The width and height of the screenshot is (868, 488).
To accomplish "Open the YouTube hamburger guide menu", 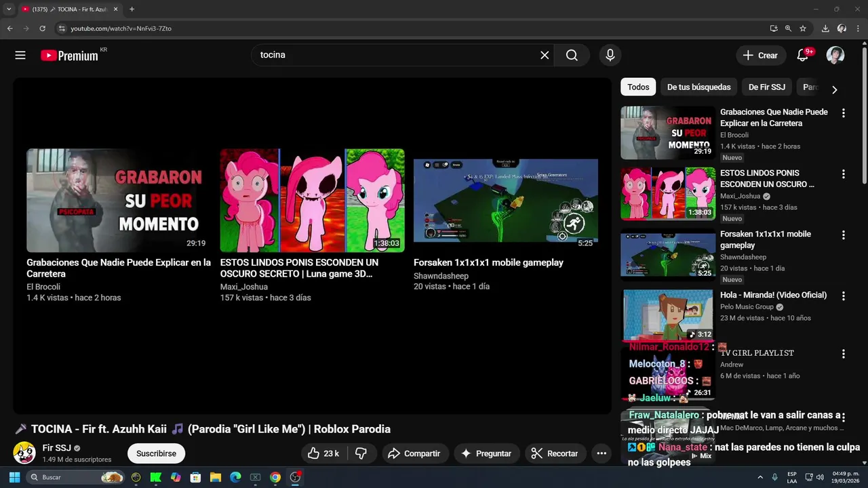I will pos(20,56).
